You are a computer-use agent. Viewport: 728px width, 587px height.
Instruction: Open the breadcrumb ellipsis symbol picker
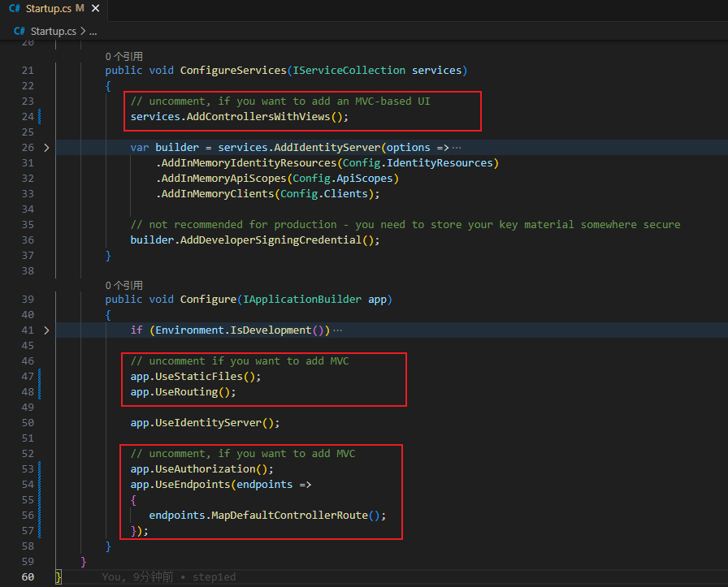coord(93,32)
